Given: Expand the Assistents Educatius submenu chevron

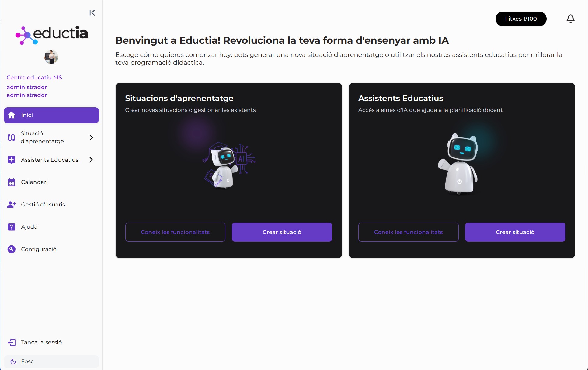Looking at the screenshot, I should tap(91, 160).
